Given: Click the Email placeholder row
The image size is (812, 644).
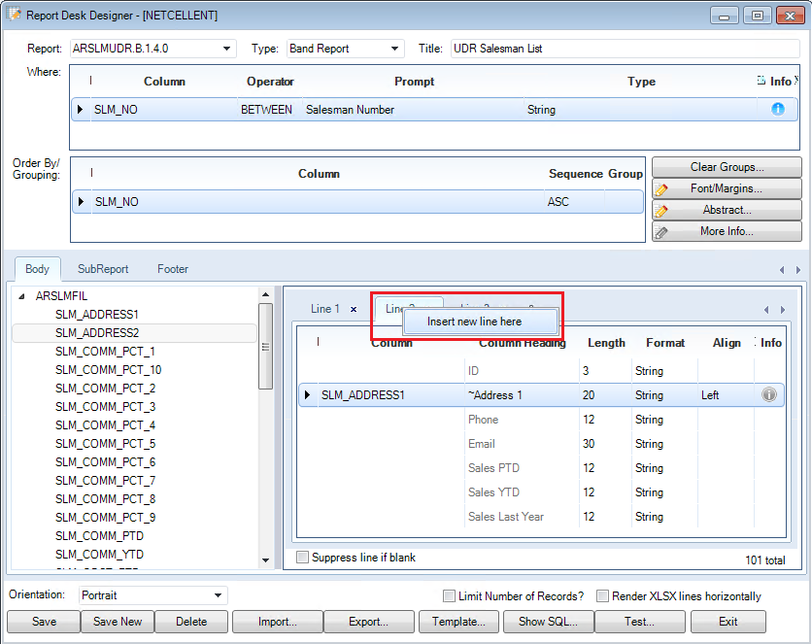Looking at the screenshot, I should pos(541,444).
